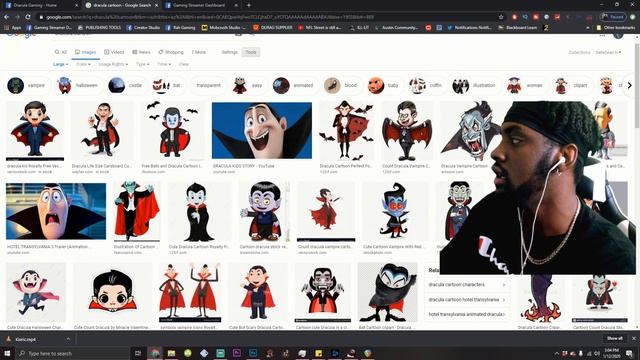Open the Windows Start menu
This screenshot has width=640, height=360.
pyautogui.click(x=7, y=353)
